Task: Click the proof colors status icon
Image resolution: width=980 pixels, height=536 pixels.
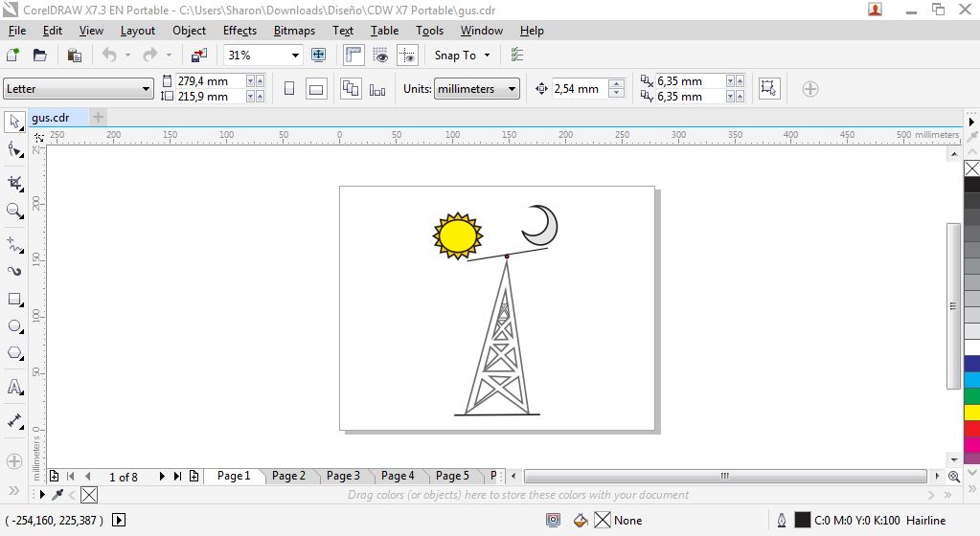Action: [x=553, y=520]
